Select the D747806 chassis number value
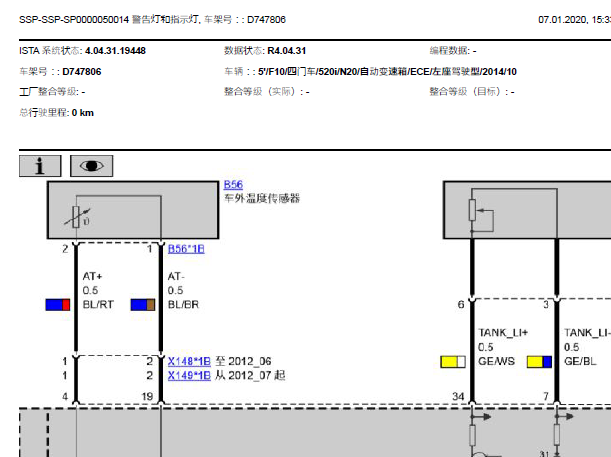This screenshot has width=611, height=457. click(82, 72)
